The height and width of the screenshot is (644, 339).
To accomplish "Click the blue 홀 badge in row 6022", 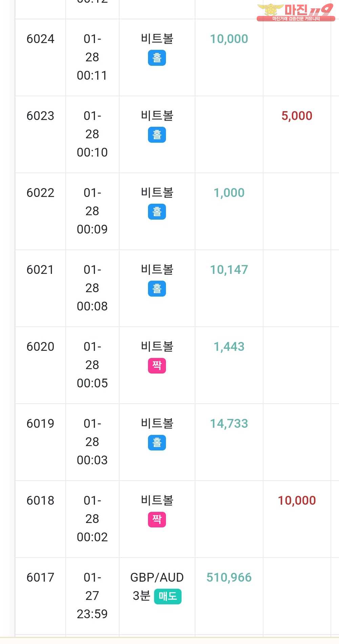I will click(157, 212).
